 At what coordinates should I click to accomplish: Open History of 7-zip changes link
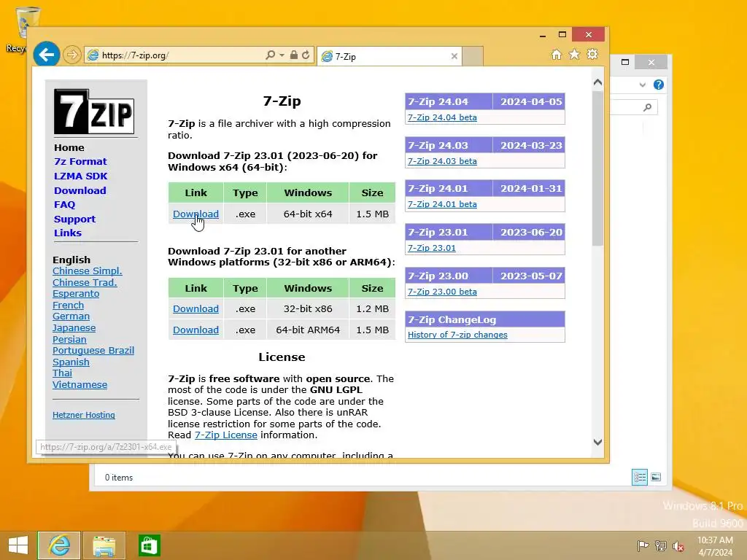click(x=457, y=335)
